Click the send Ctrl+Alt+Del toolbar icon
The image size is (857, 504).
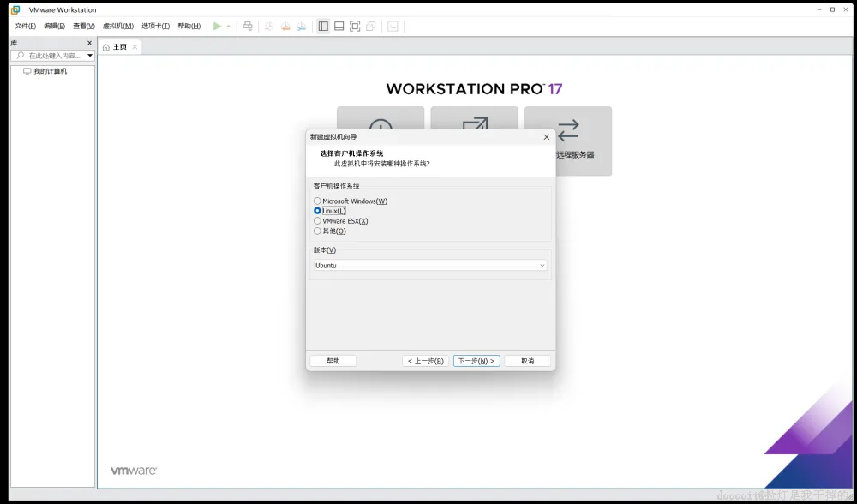[x=248, y=27]
